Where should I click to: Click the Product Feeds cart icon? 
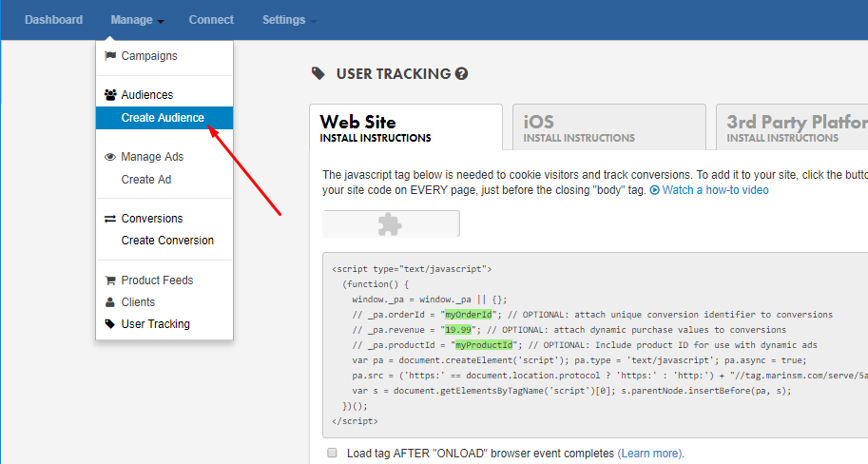point(110,280)
